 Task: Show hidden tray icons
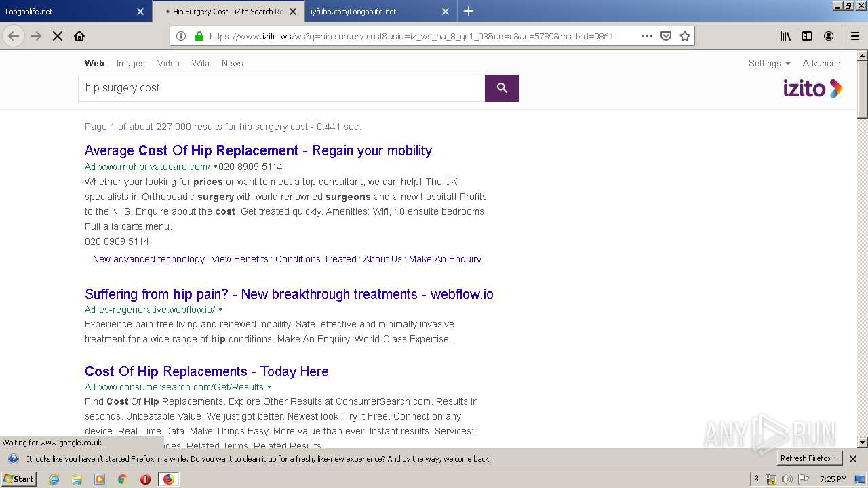(x=756, y=479)
